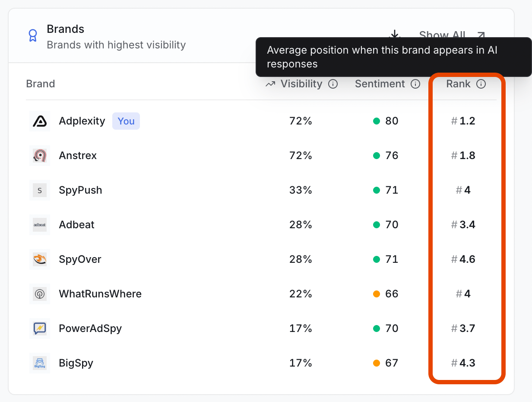Click the SpyOver logo icon
This screenshot has height=402, width=532.
point(40,259)
